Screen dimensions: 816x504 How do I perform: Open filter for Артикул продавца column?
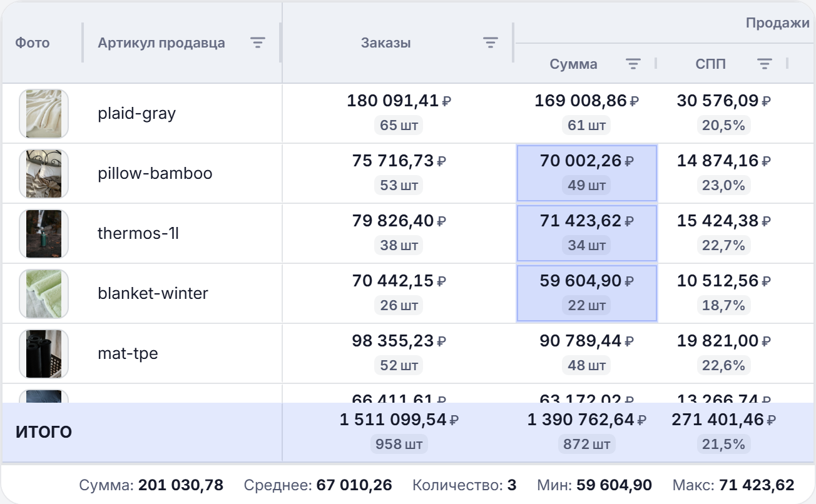[x=258, y=43]
